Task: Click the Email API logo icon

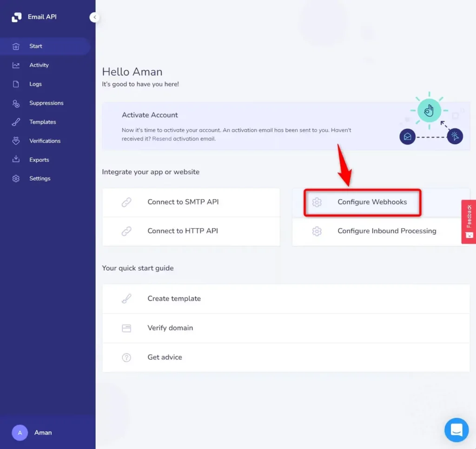Action: (16, 17)
